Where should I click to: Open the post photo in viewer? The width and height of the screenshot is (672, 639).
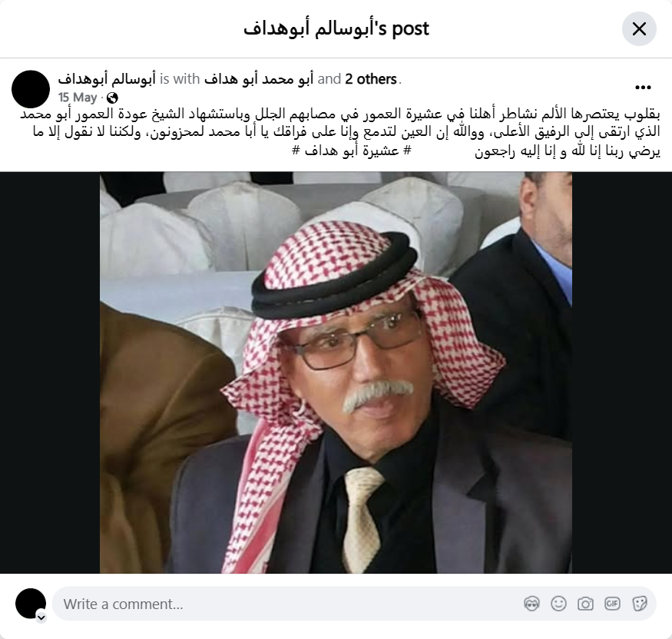336,372
